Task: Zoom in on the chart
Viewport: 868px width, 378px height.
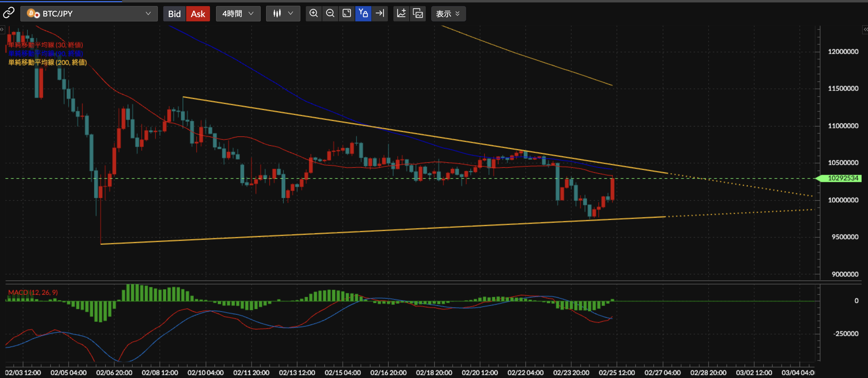Action: (x=313, y=13)
